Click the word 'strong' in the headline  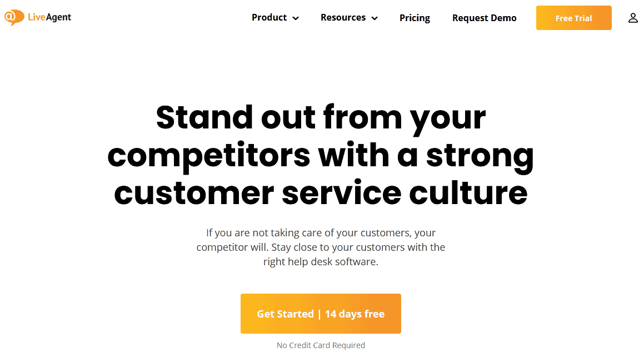pos(480,155)
